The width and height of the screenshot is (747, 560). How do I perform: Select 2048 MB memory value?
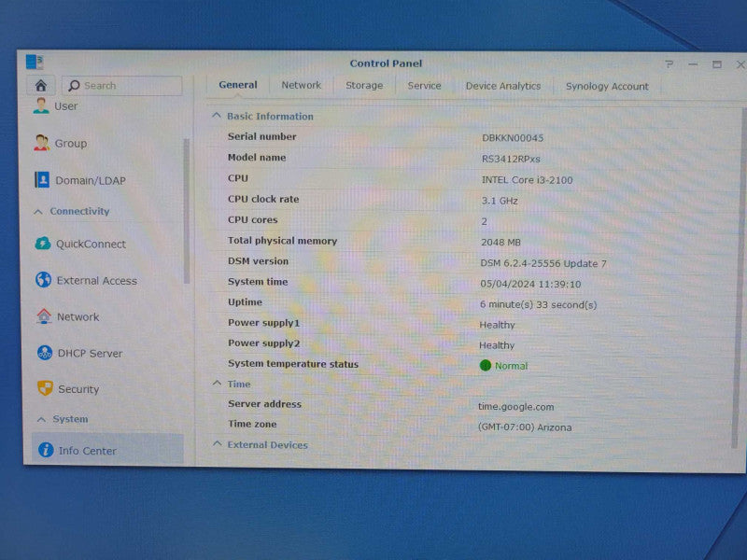500,243
